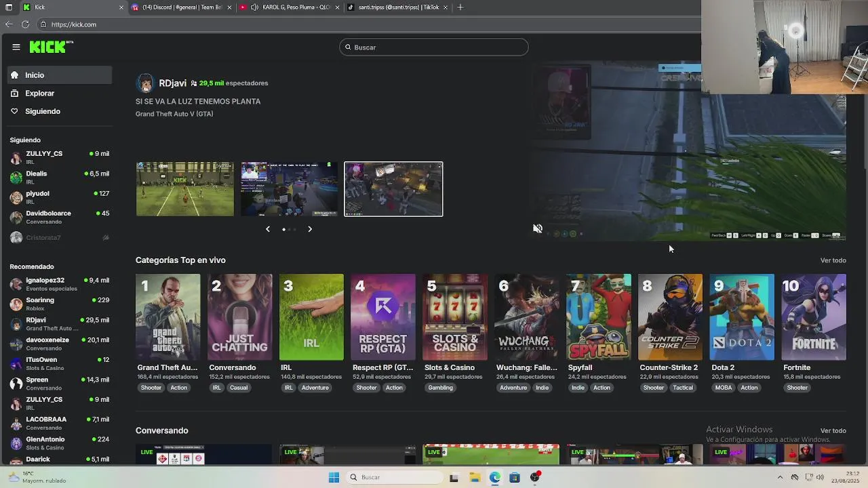Open the RDjavi streamer name link
Screen dimensions: 868x488
172,83
